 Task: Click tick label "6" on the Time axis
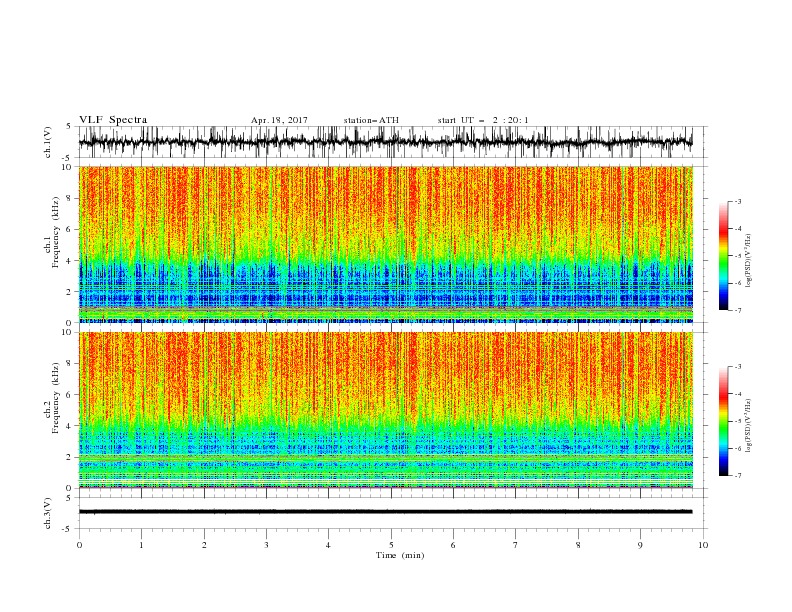click(453, 545)
